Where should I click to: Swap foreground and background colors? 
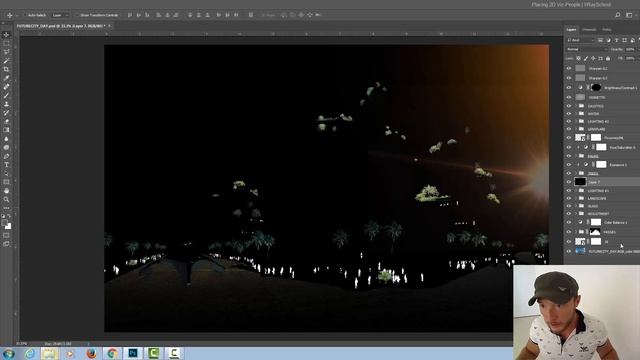9,216
